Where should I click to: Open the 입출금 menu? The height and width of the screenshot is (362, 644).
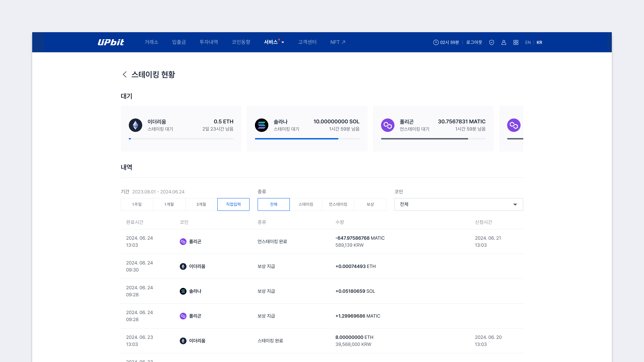(179, 42)
